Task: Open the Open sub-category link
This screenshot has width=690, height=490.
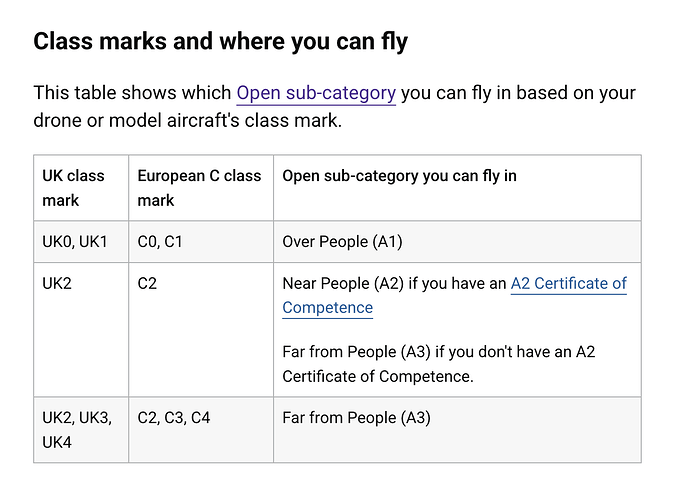Action: [316, 93]
